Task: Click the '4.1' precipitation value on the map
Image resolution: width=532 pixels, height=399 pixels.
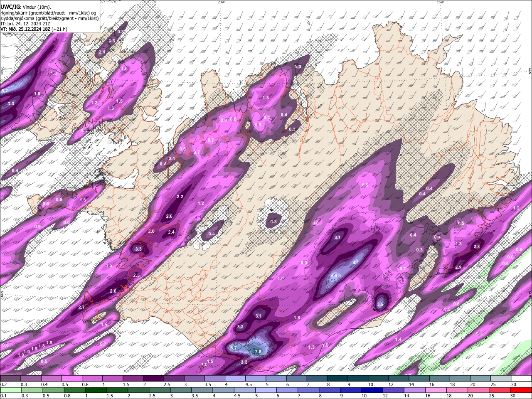Action: [355, 262]
